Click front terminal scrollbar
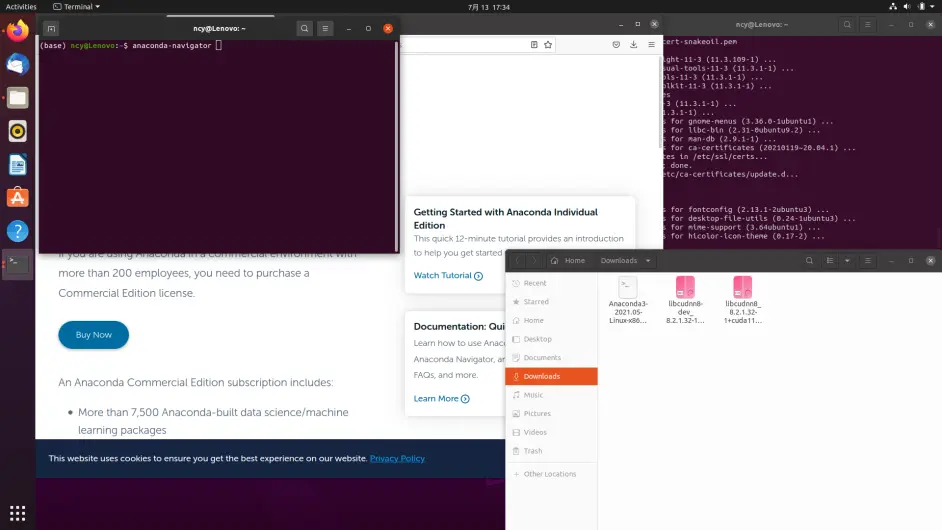This screenshot has width=942, height=530. 397,147
